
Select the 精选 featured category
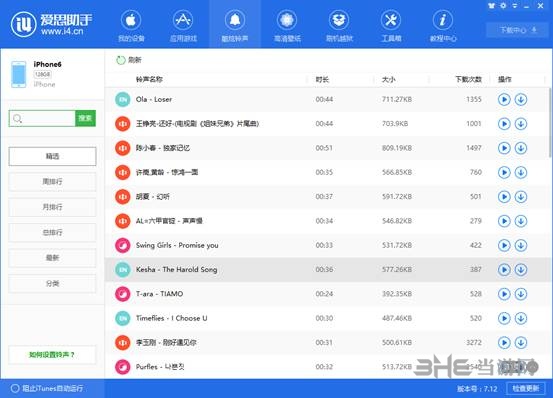pos(52,156)
